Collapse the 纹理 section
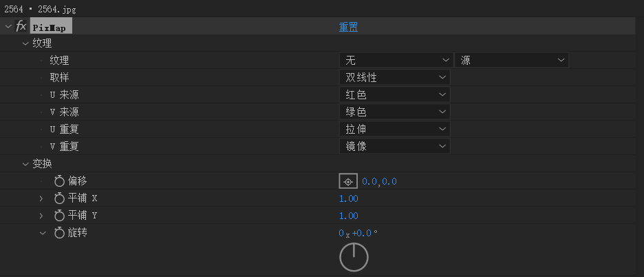 click(x=26, y=43)
